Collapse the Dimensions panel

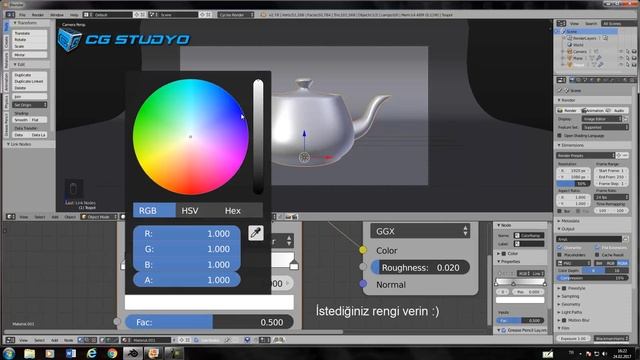571,145
